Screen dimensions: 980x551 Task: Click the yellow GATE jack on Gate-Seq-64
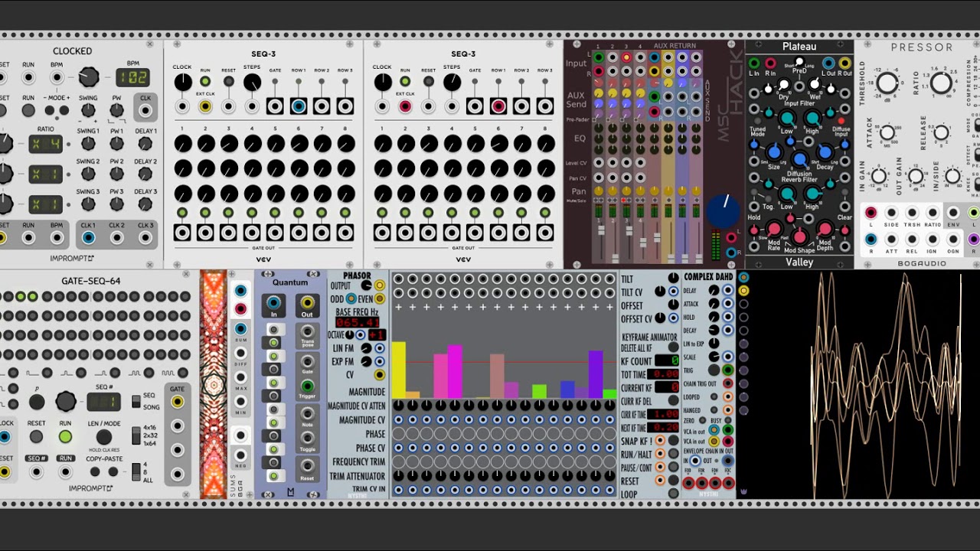point(178,401)
